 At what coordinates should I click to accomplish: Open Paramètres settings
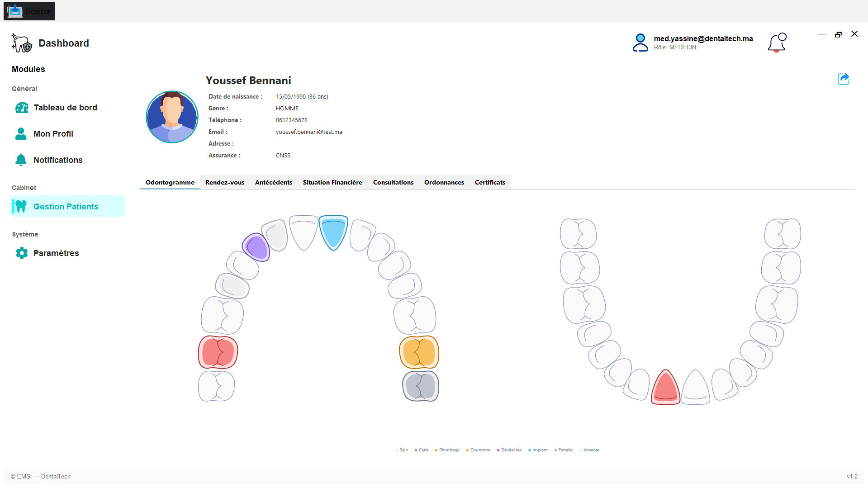(x=68, y=253)
